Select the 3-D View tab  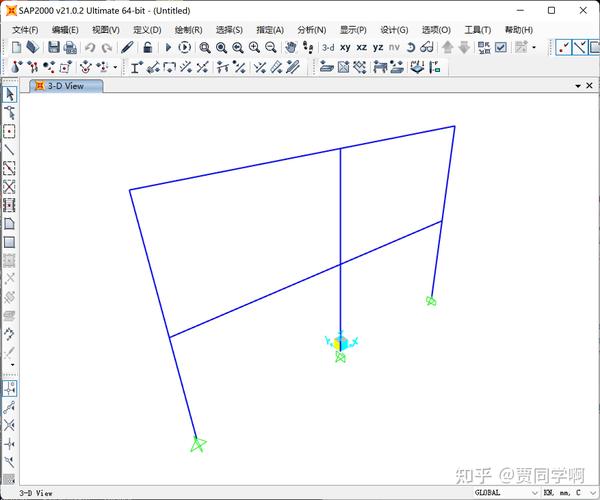click(x=66, y=86)
